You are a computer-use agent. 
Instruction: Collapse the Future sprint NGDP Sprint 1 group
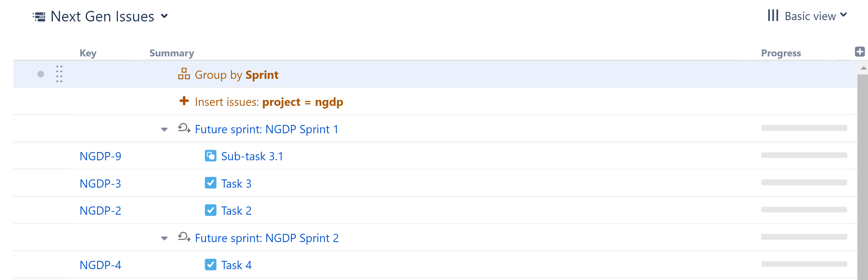pos(165,129)
